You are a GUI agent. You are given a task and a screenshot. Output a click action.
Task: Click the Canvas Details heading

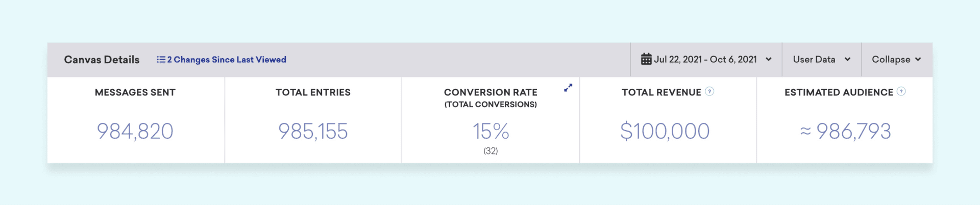(x=102, y=60)
